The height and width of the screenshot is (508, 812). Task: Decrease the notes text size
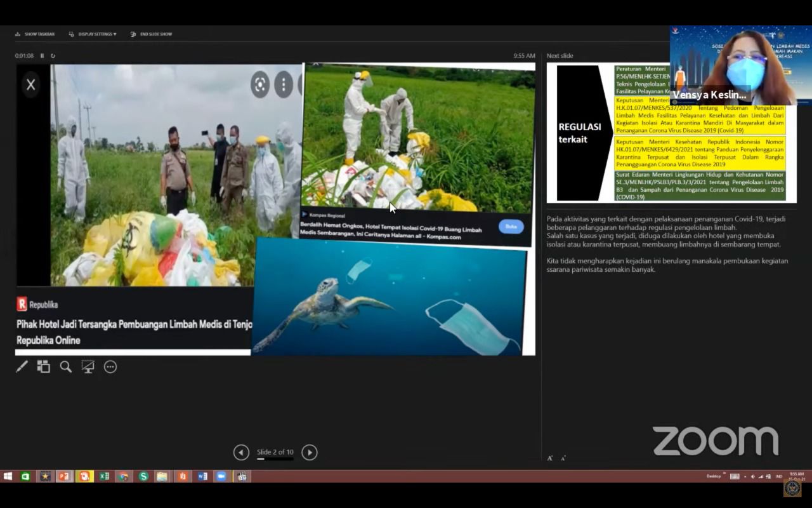tap(563, 458)
